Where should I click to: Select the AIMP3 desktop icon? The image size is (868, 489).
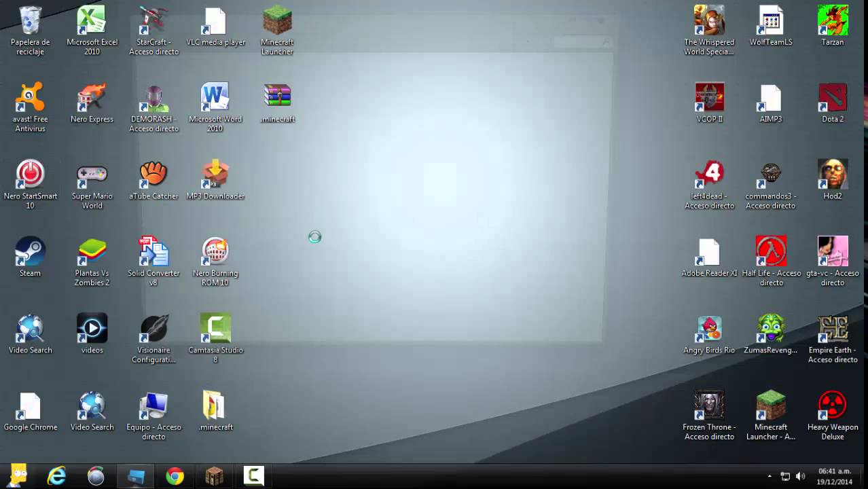[771, 97]
